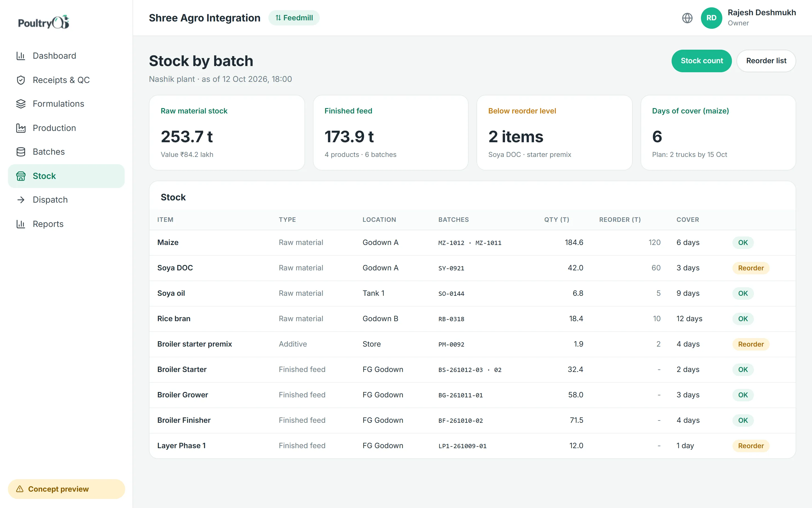This screenshot has width=812, height=508.
Task: Open the Batches page
Action: [x=66, y=152]
